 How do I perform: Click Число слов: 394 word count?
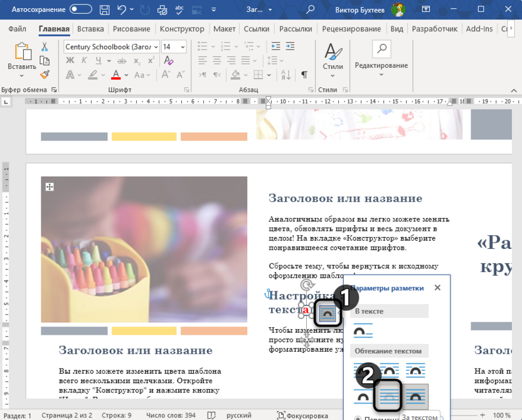(171, 416)
